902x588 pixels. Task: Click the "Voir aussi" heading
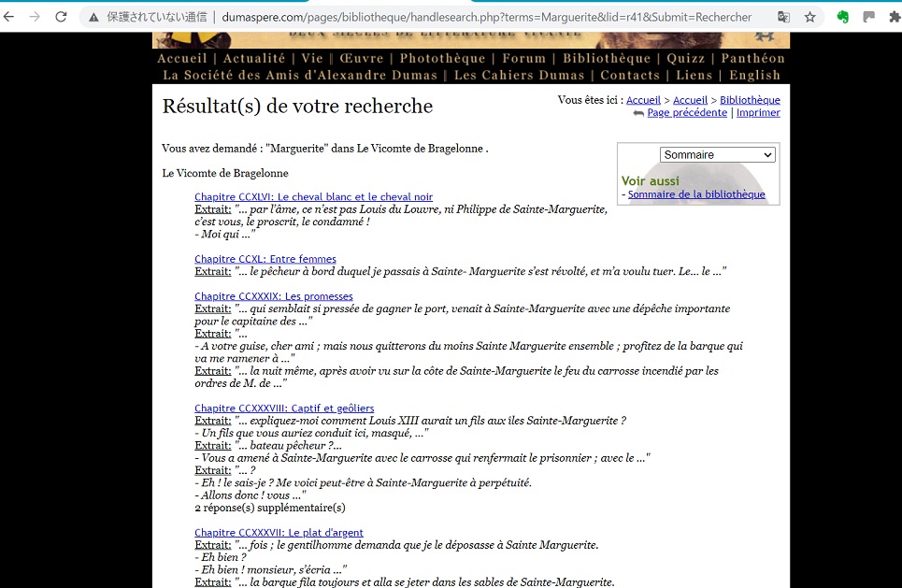[x=650, y=180]
